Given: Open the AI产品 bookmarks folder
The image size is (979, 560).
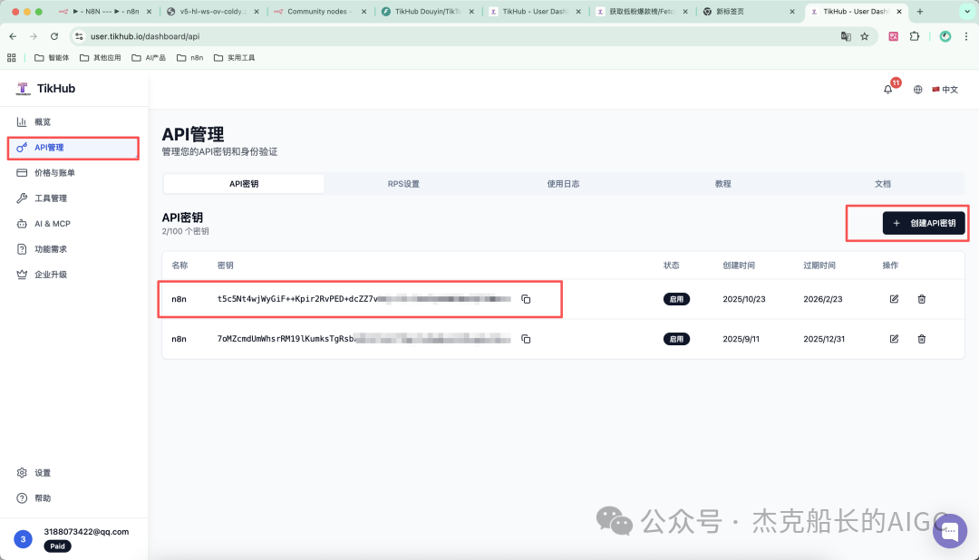Looking at the screenshot, I should click(x=149, y=57).
